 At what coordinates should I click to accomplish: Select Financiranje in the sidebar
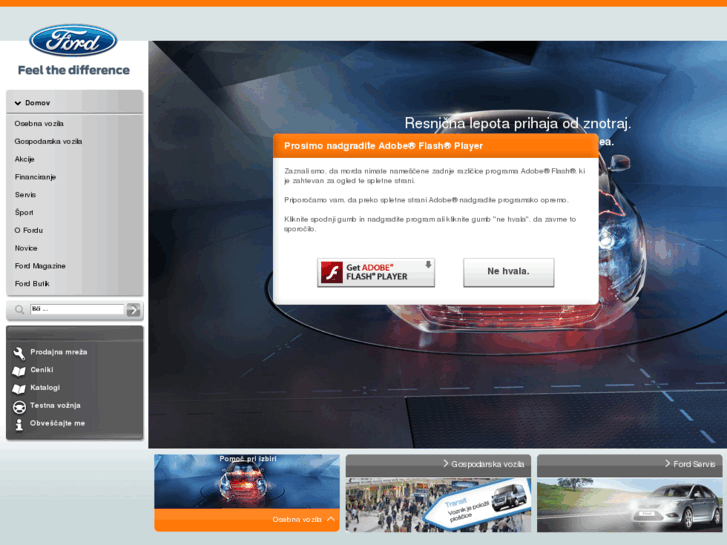(x=35, y=177)
